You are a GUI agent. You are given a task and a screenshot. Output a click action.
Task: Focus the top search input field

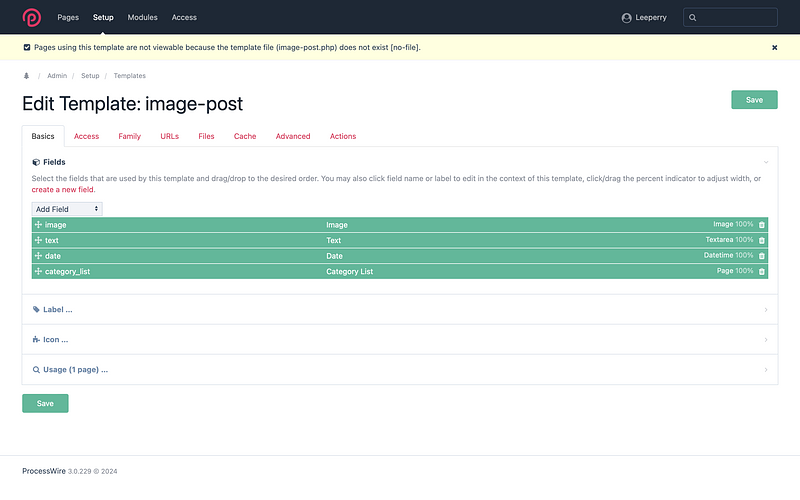[730, 17]
